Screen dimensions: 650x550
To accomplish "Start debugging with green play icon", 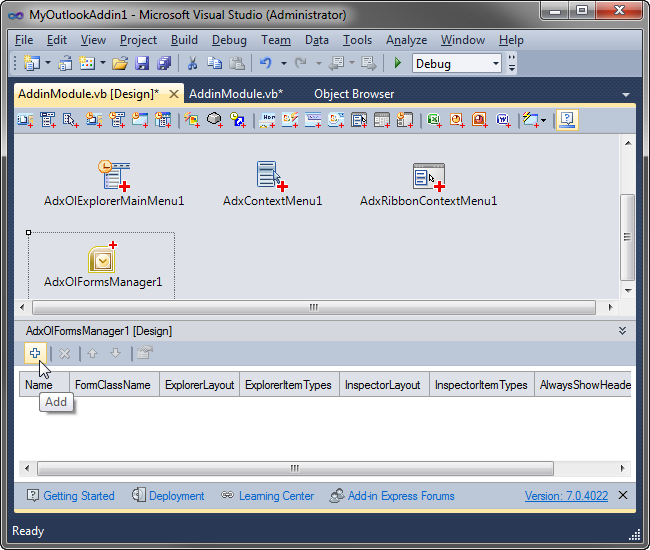I will 398,63.
